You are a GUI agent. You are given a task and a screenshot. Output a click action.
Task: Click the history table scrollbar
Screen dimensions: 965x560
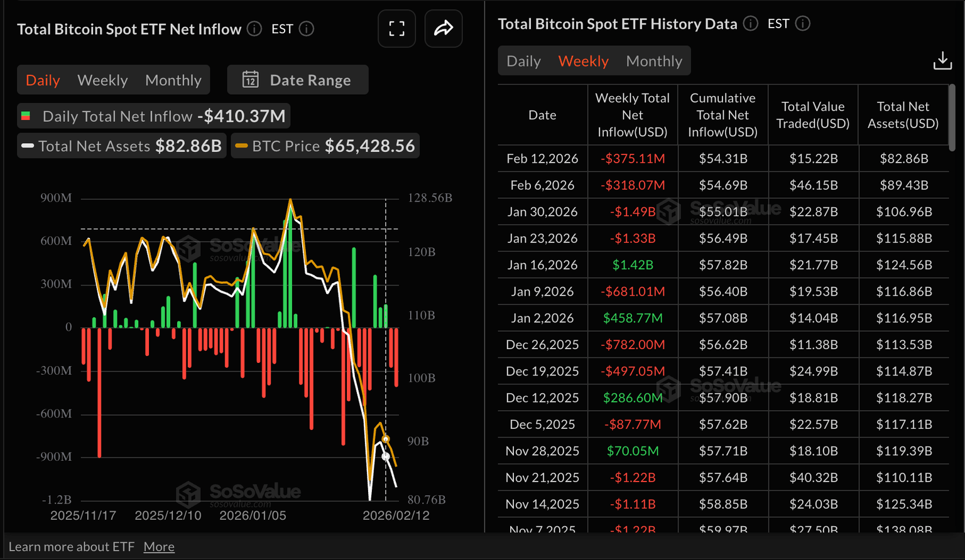click(x=952, y=119)
